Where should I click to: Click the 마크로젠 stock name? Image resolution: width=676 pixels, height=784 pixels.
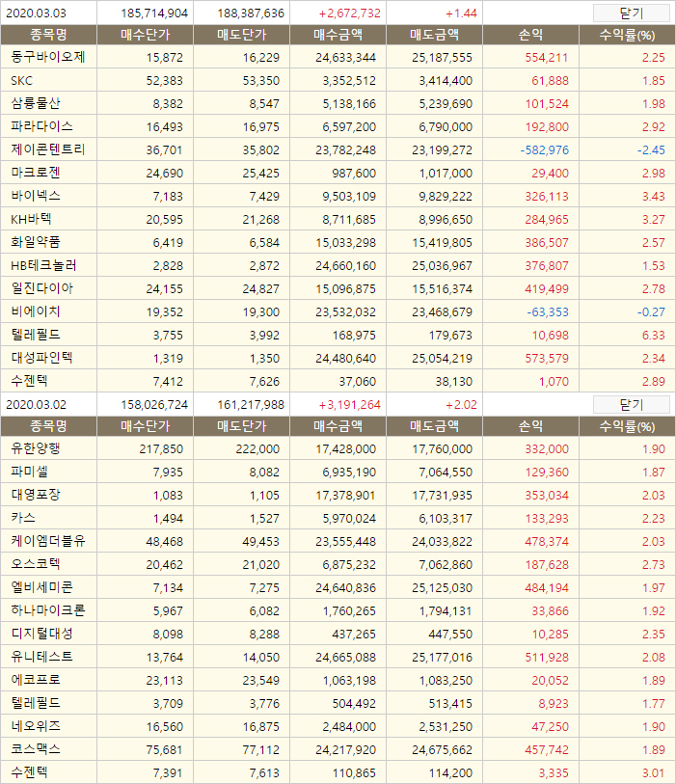(x=36, y=173)
